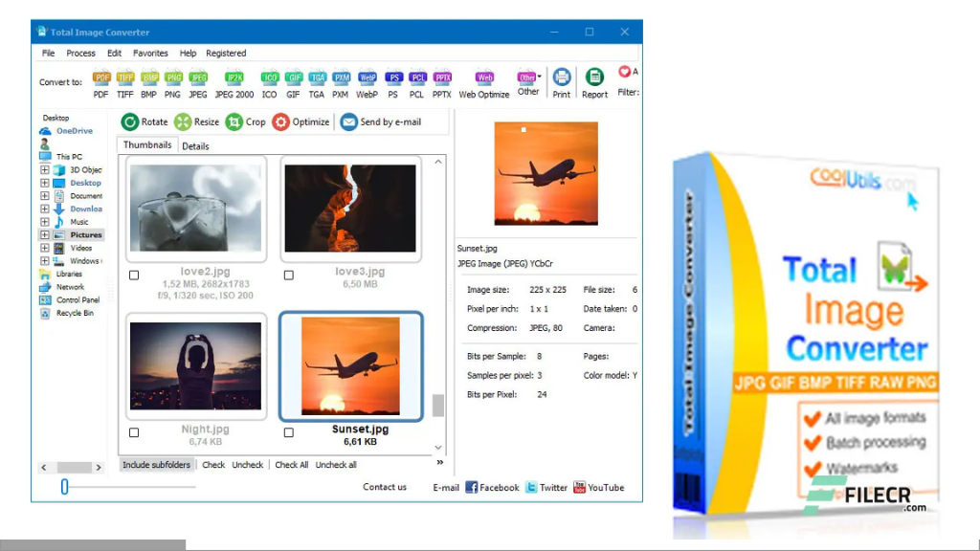Open the Resize tool
Screen dimensions: 980x551
197,121
